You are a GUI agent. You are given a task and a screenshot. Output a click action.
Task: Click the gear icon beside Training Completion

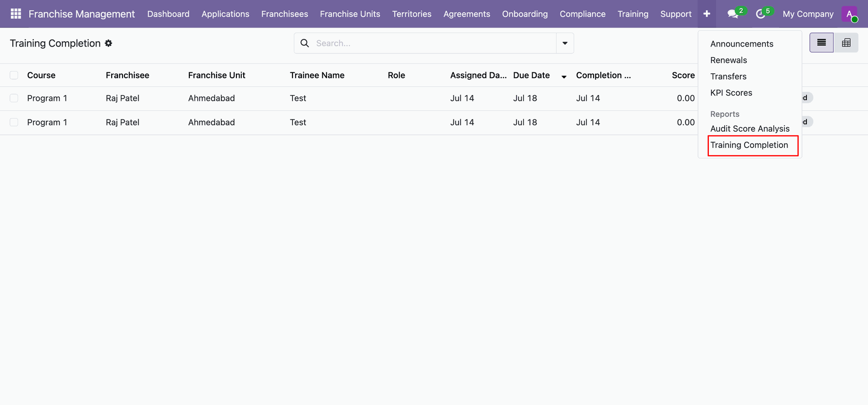108,43
